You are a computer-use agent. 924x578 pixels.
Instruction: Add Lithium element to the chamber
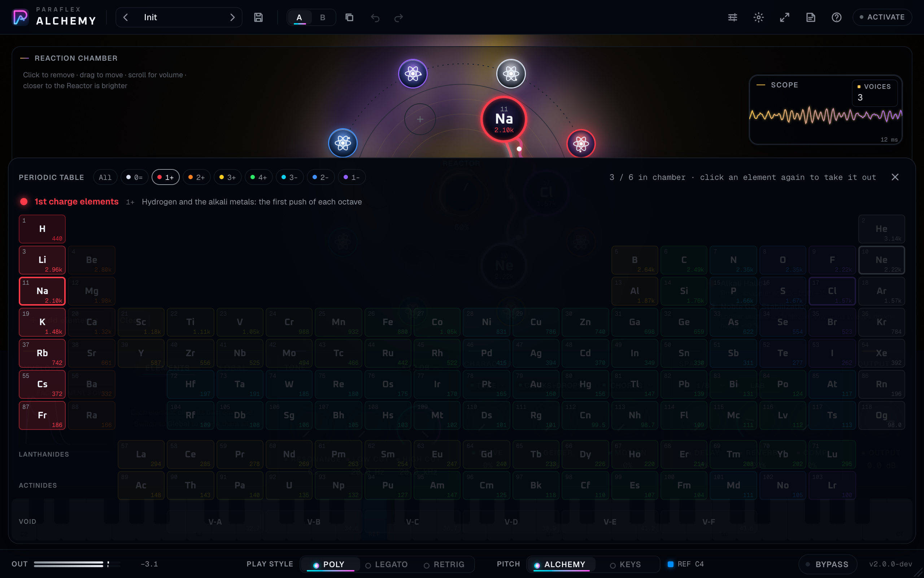coord(42,260)
